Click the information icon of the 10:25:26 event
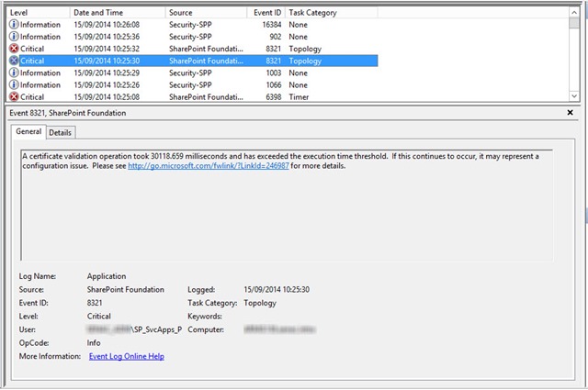The width and height of the screenshot is (588, 390). click(x=14, y=84)
